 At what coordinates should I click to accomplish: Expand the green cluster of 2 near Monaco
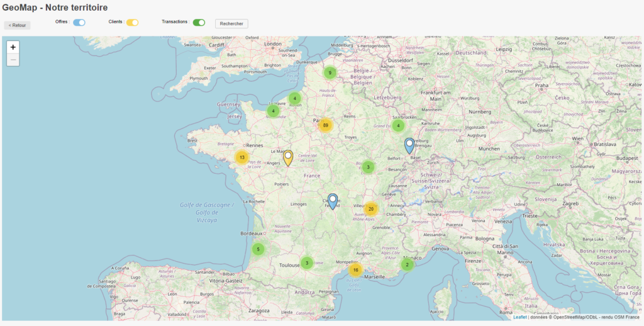pos(407,265)
